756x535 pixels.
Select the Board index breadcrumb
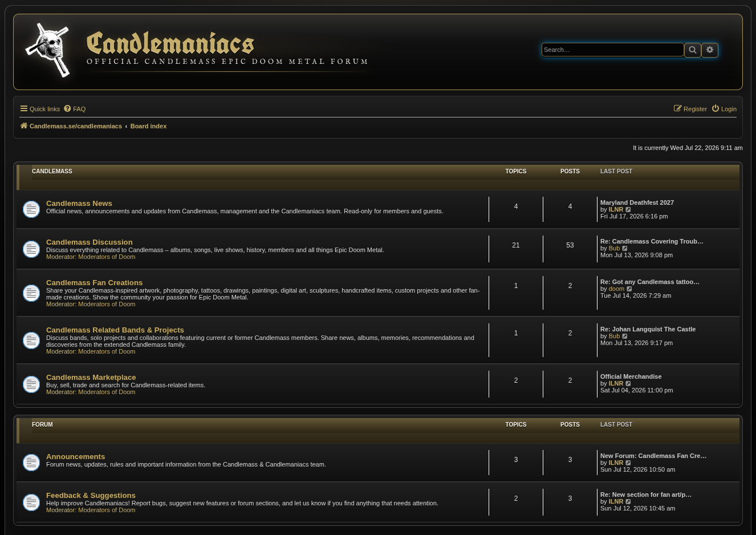pos(148,126)
